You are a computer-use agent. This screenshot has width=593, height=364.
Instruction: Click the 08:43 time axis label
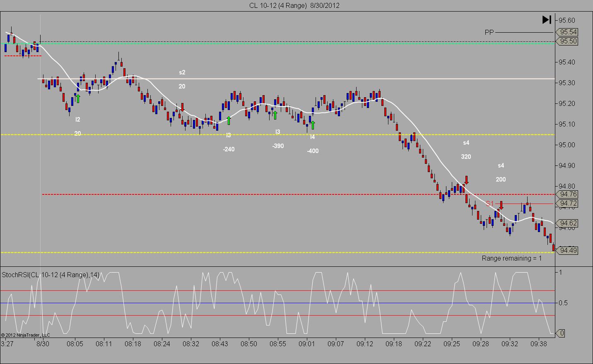click(x=220, y=344)
